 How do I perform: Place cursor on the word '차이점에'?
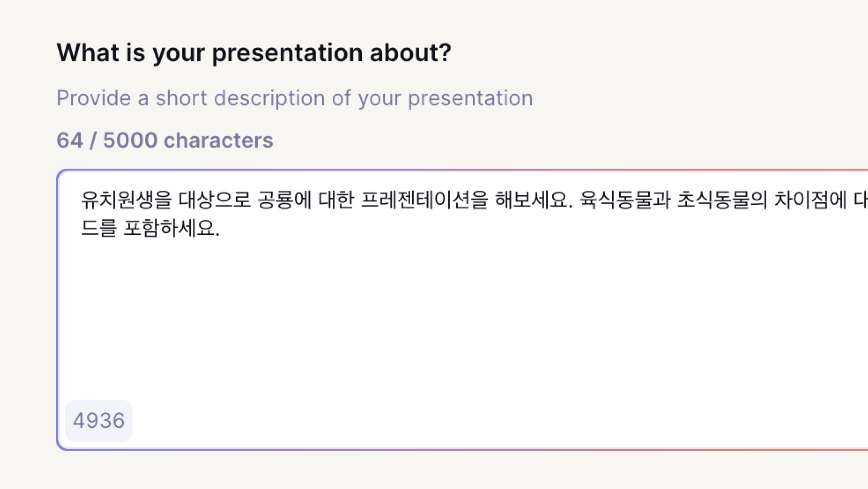click(x=810, y=200)
